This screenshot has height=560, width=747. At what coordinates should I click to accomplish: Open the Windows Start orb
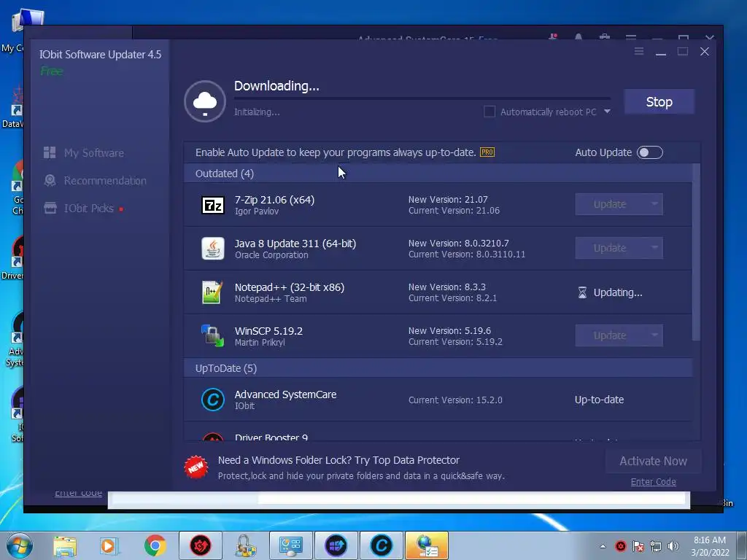coord(20,545)
